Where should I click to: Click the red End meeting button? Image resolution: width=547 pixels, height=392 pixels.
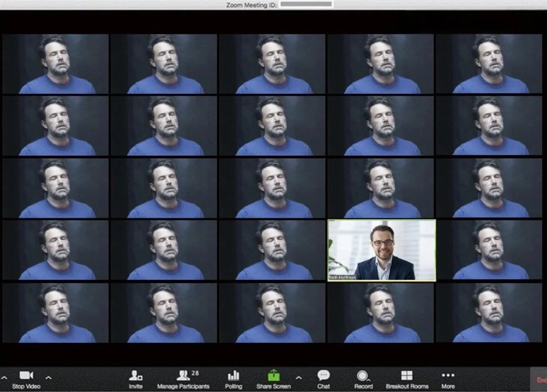538,379
